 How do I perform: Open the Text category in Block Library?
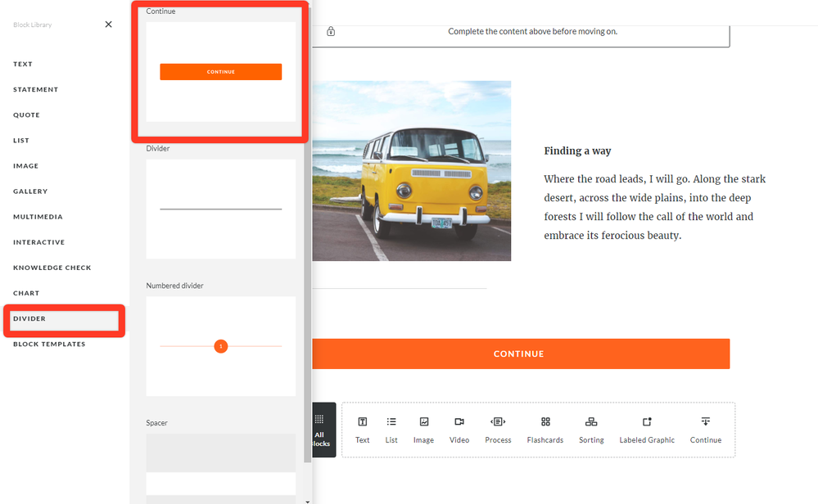(x=23, y=64)
